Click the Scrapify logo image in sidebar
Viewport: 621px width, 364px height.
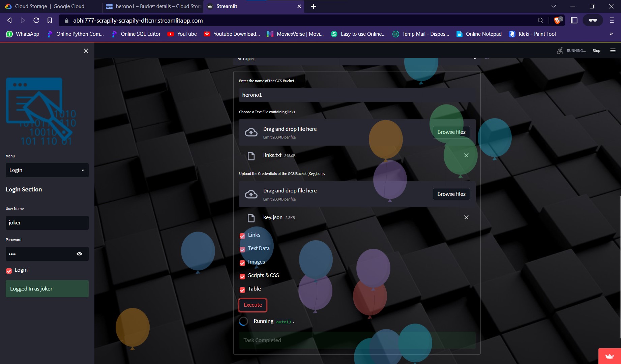tap(41, 111)
